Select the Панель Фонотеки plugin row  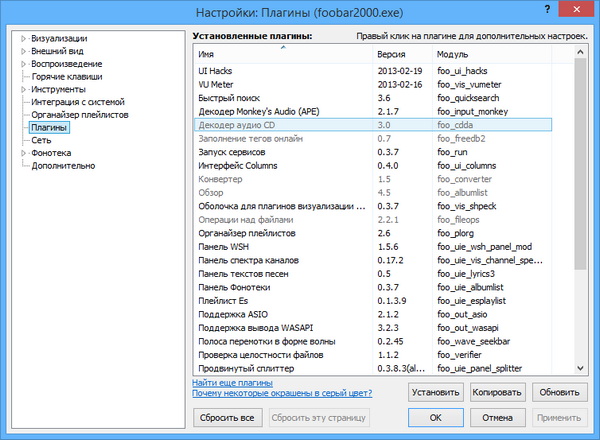[x=373, y=287]
